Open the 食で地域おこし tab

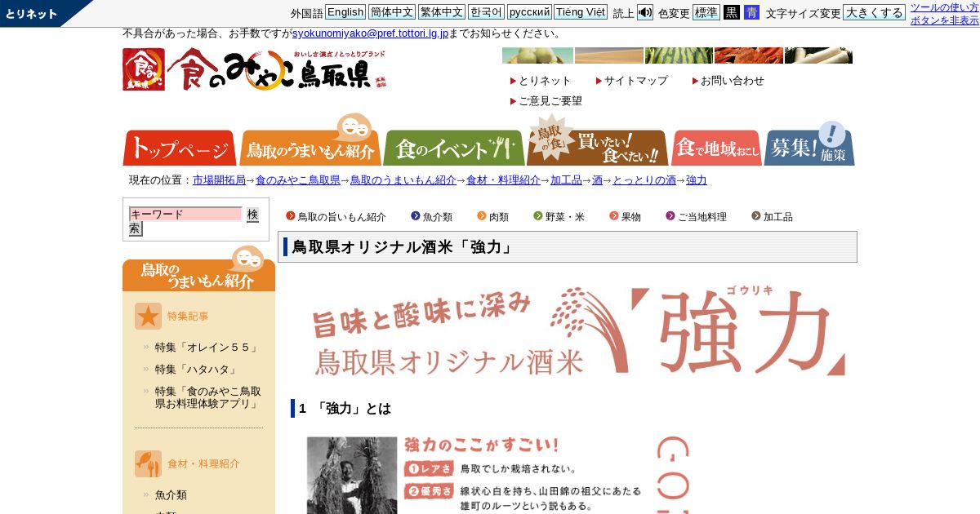[716, 148]
